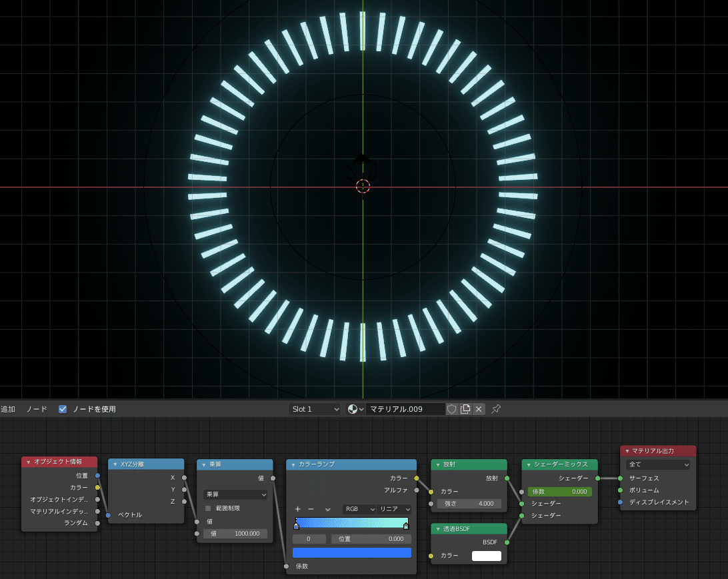Click the オブジェクトインデックス output socket
This screenshot has height=579, width=728.
(97, 499)
